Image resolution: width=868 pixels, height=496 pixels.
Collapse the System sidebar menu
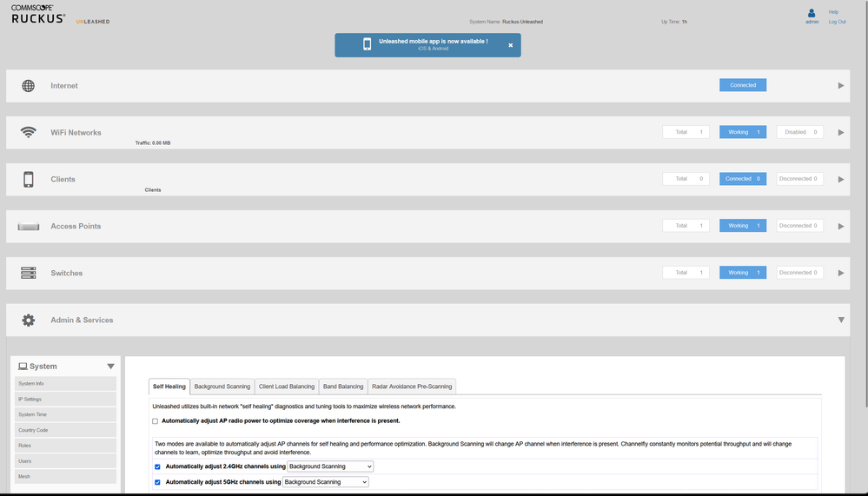110,367
